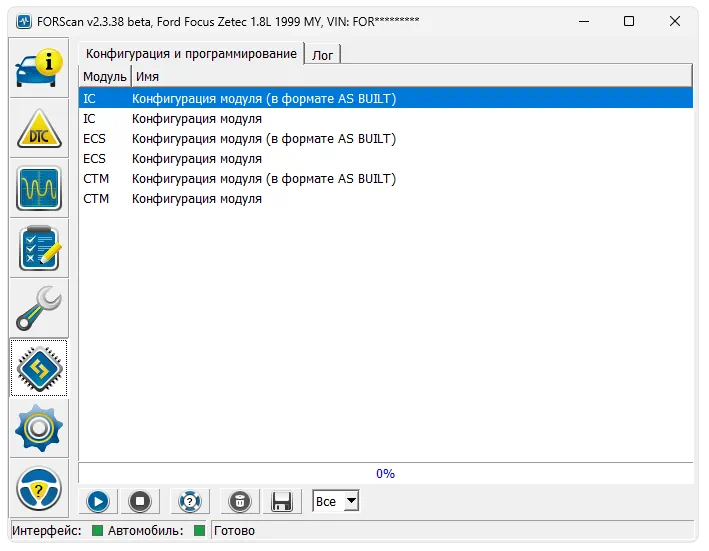Open the tests checklist section
Screen dimensions: 709x551
[x=39, y=248]
